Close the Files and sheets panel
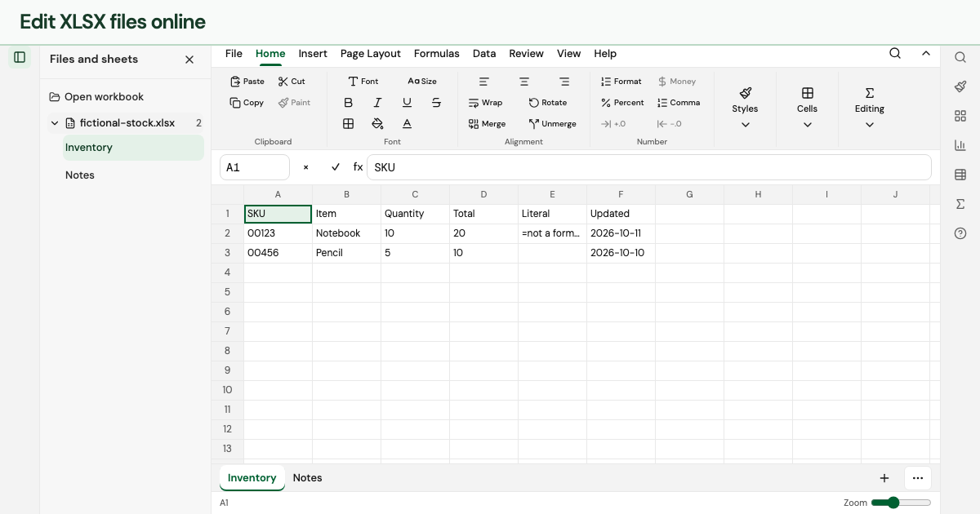Screen dimensions: 980x514 coord(189,60)
